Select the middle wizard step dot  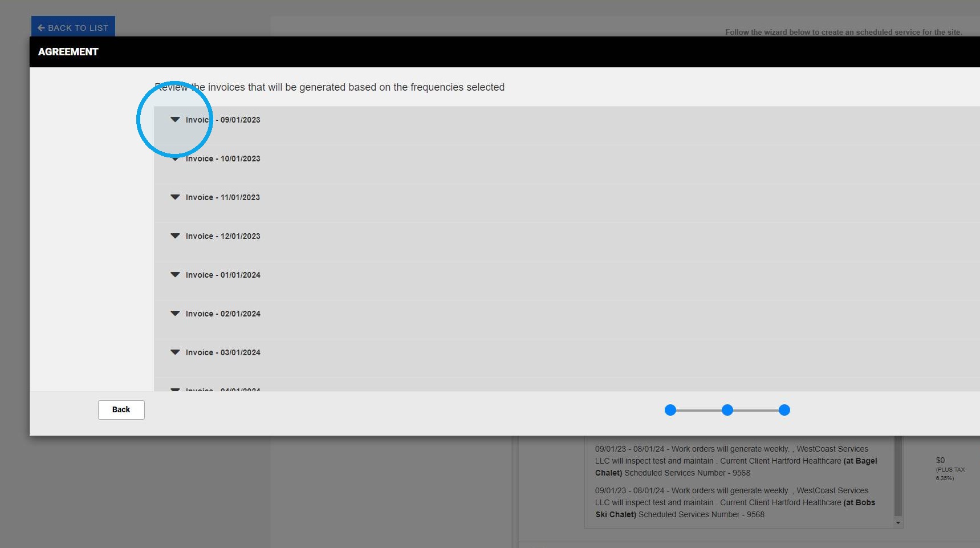point(727,410)
